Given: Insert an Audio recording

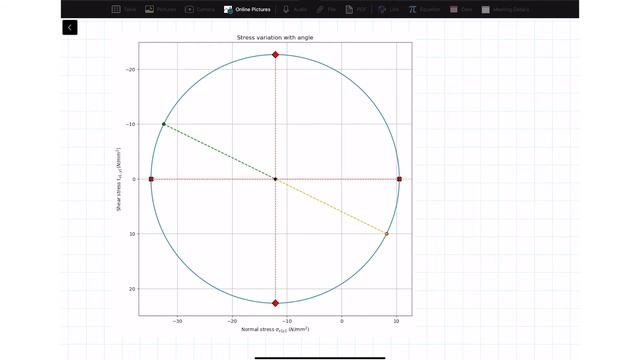Looking at the screenshot, I should coord(294,9).
